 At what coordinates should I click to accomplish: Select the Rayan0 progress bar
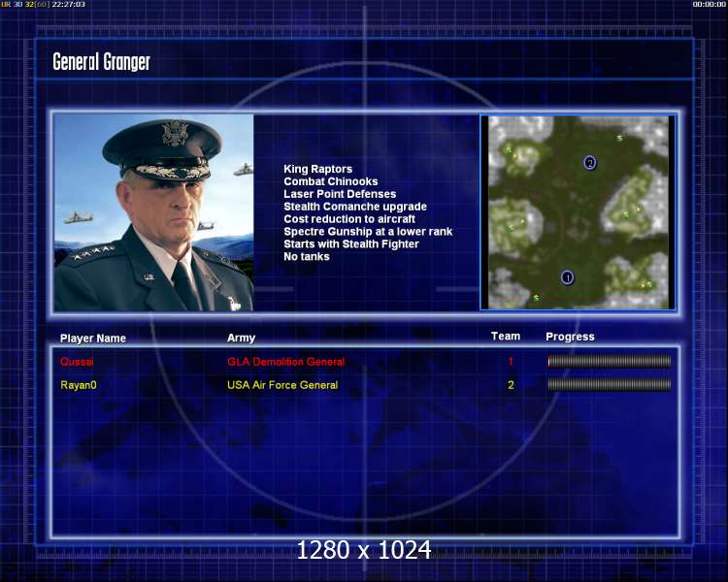(x=610, y=384)
